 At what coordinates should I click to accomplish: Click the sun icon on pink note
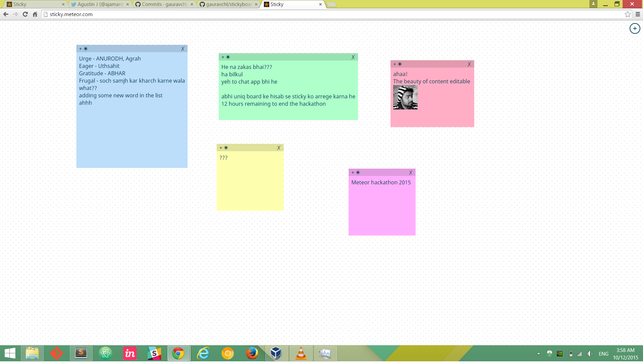click(400, 64)
